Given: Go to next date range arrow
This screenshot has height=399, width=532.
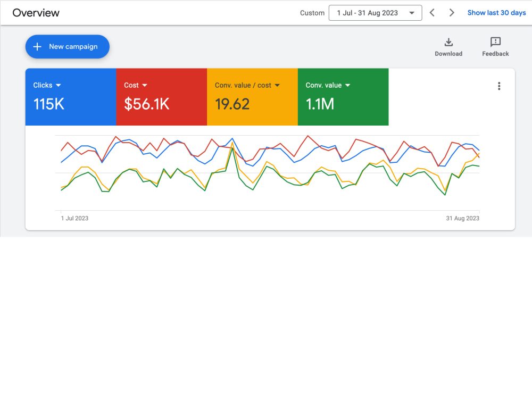Looking at the screenshot, I should pyautogui.click(x=452, y=13).
